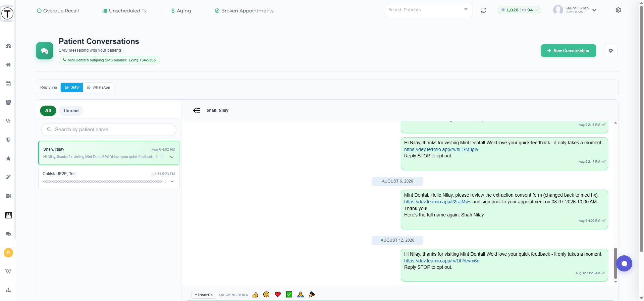Click the refresh sync icon in top bar
This screenshot has width=644, height=301.
click(x=483, y=10)
